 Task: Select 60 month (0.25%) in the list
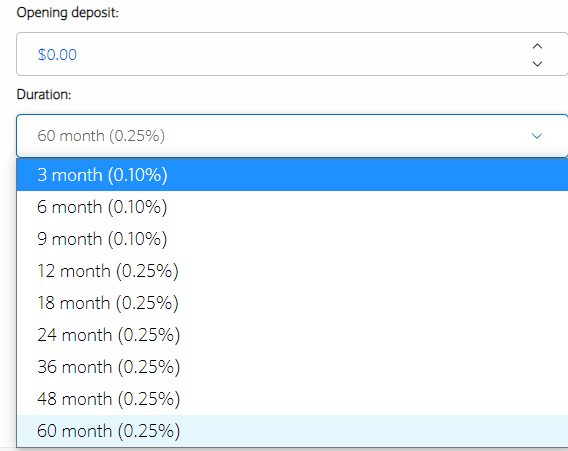[292, 431]
